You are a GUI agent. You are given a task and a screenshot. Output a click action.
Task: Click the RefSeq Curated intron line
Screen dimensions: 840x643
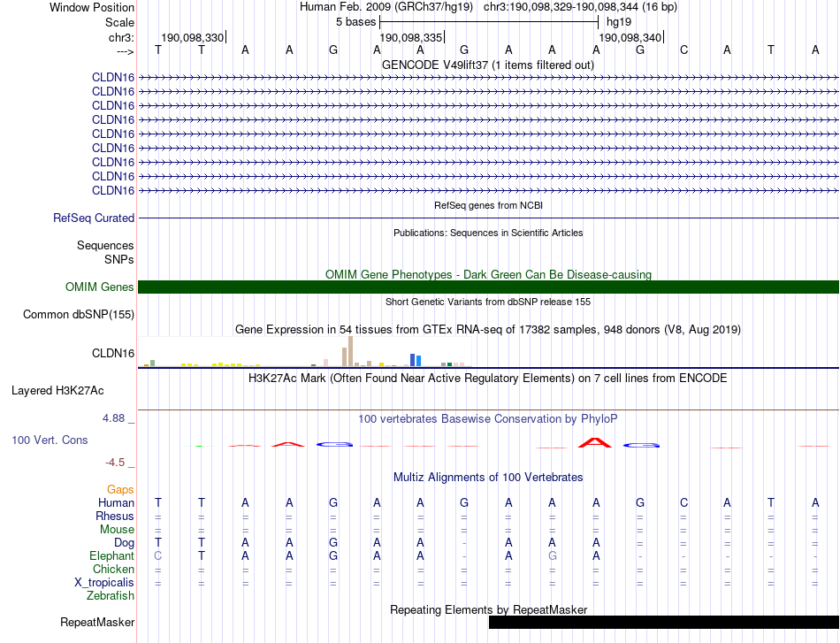pos(489,218)
